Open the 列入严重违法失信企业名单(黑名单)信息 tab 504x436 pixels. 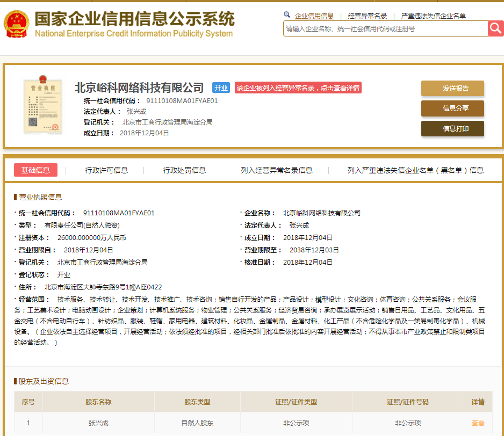coord(415,170)
